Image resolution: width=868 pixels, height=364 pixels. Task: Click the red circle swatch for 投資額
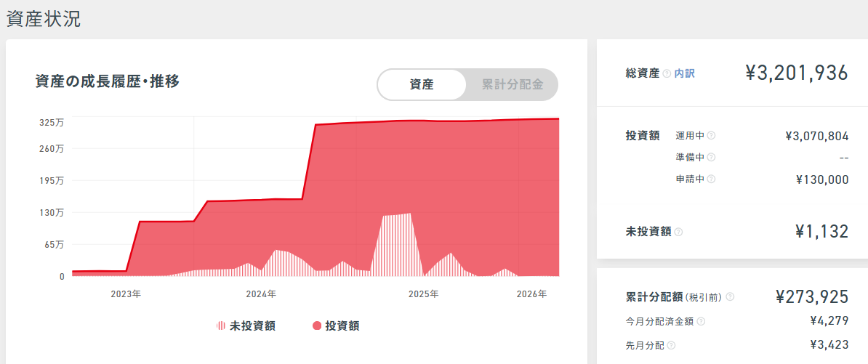pyautogui.click(x=317, y=326)
